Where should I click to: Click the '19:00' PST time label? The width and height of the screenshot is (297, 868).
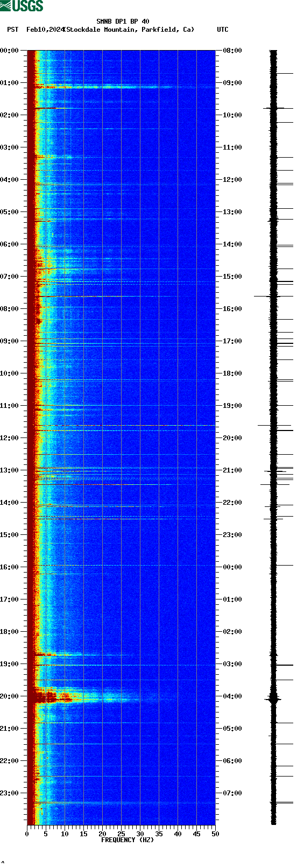coord(9,664)
